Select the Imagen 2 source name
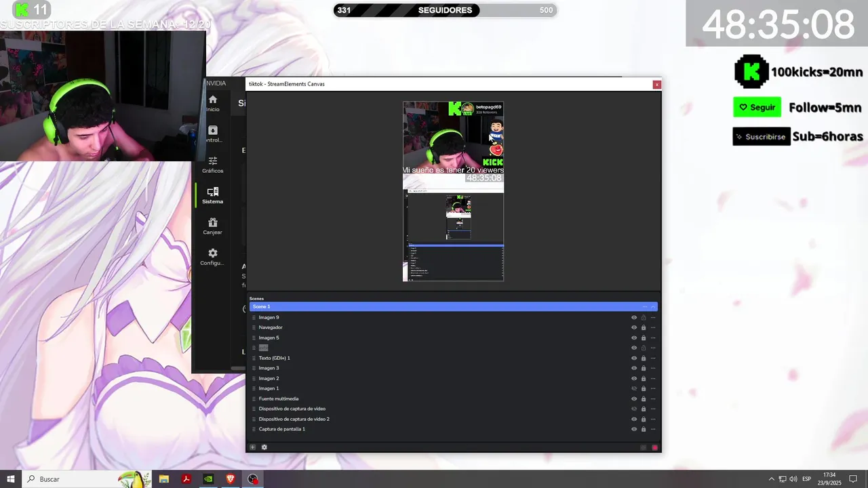This screenshot has height=488, width=868. click(269, 378)
